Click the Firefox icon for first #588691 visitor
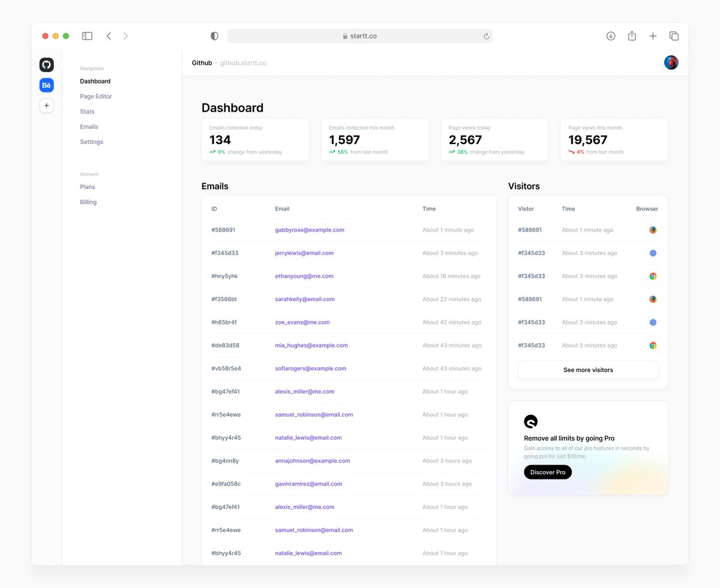Image resolution: width=720 pixels, height=588 pixels. point(653,230)
